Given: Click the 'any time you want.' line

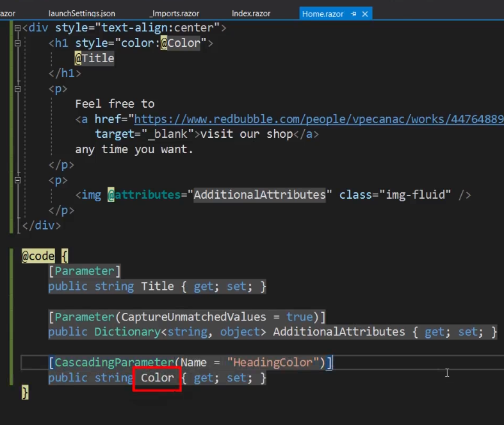Looking at the screenshot, I should coord(134,149).
